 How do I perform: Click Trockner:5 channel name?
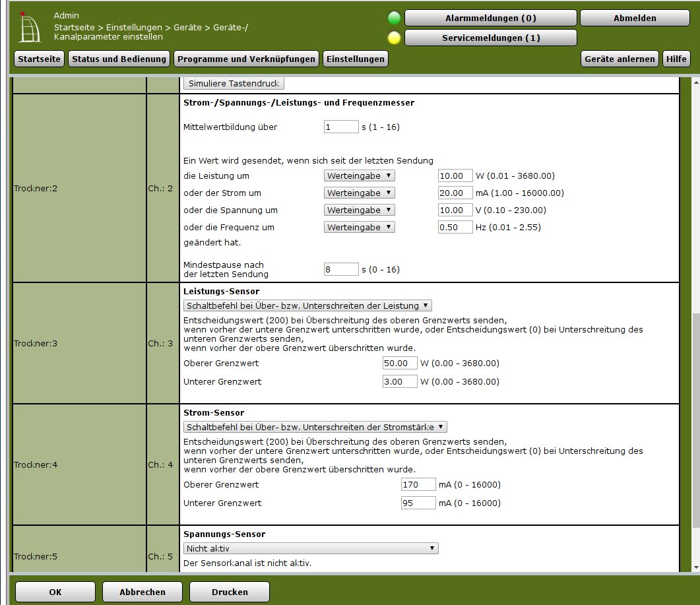pos(36,556)
